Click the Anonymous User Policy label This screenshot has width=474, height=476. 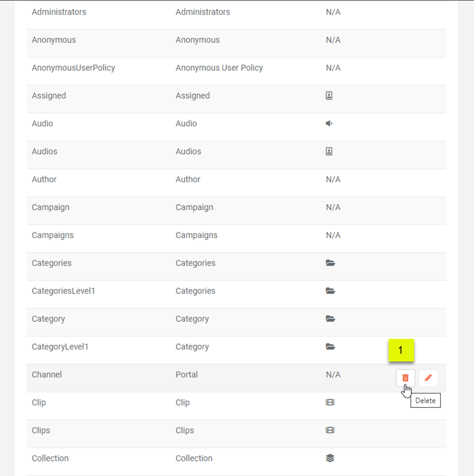point(219,68)
